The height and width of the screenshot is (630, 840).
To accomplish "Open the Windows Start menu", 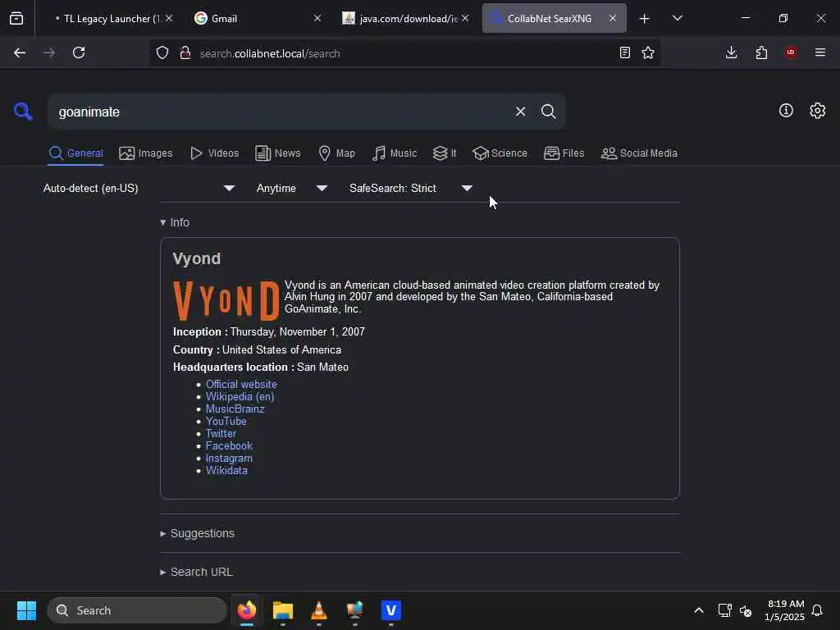I will coord(26,610).
